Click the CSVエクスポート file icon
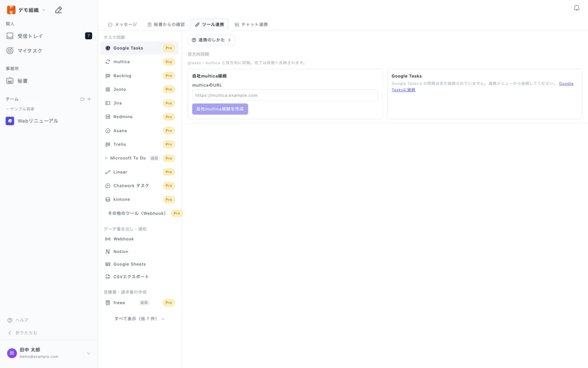This screenshot has width=588, height=368. [108, 277]
